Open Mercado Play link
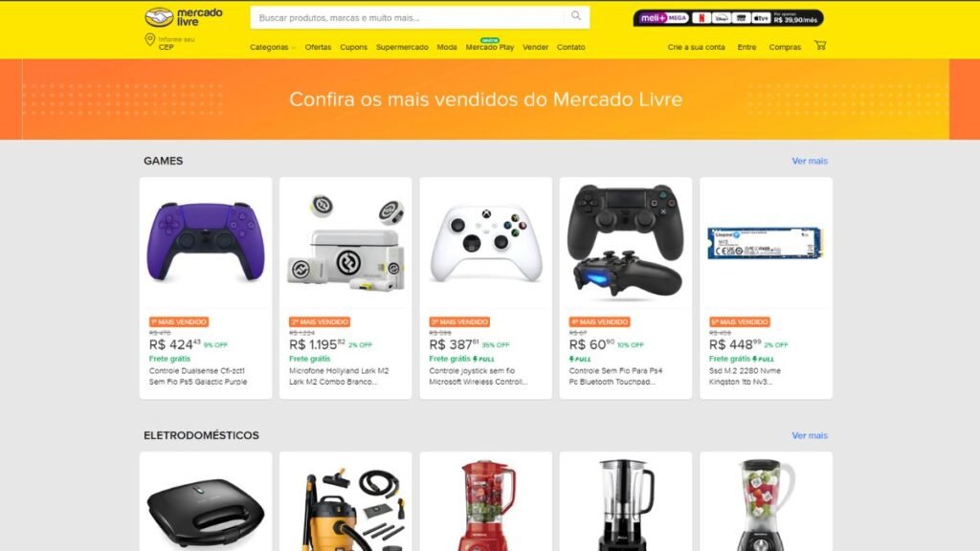The width and height of the screenshot is (980, 551). 489,48
